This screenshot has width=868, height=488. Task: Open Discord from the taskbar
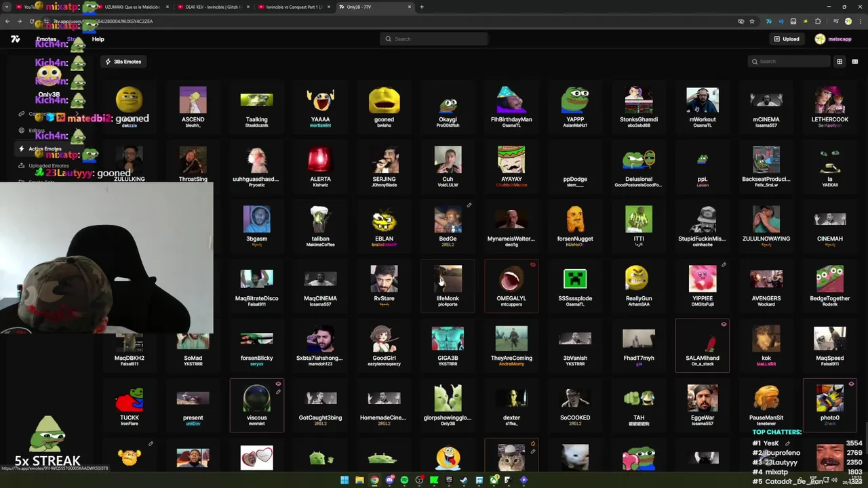tap(389, 480)
